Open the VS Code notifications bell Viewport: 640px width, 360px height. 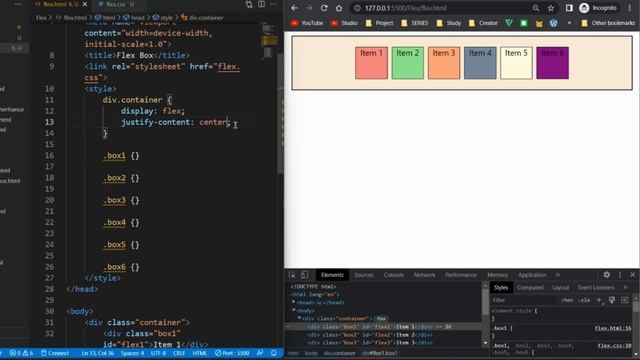pyautogui.click(x=274, y=353)
